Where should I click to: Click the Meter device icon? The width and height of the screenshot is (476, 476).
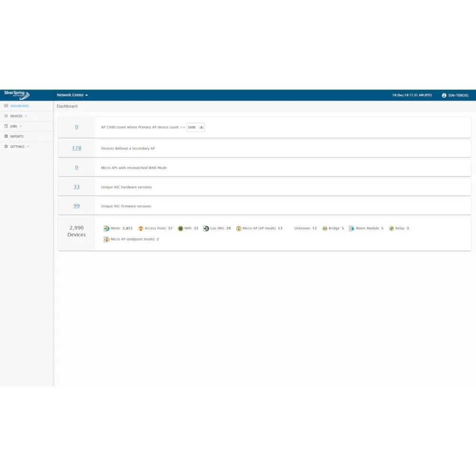pyautogui.click(x=106, y=228)
